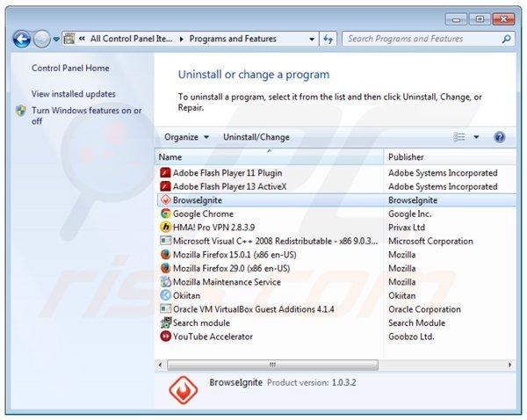Click the Microsoft Corporation publisher cell

(430, 241)
